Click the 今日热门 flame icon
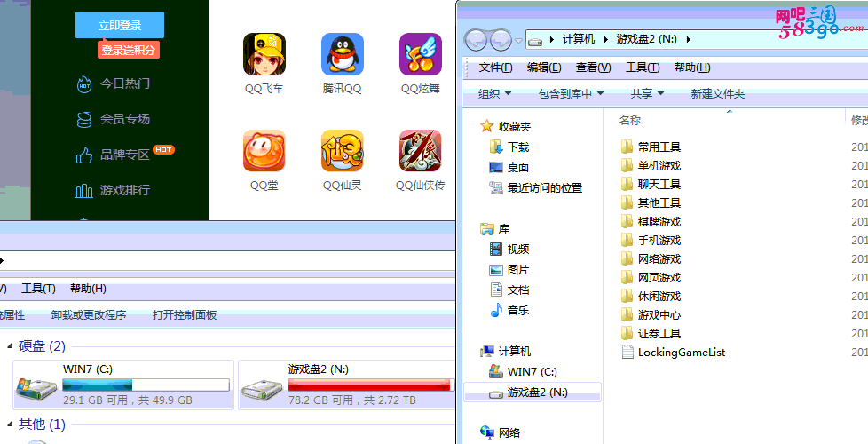The width and height of the screenshot is (868, 444). point(84,84)
